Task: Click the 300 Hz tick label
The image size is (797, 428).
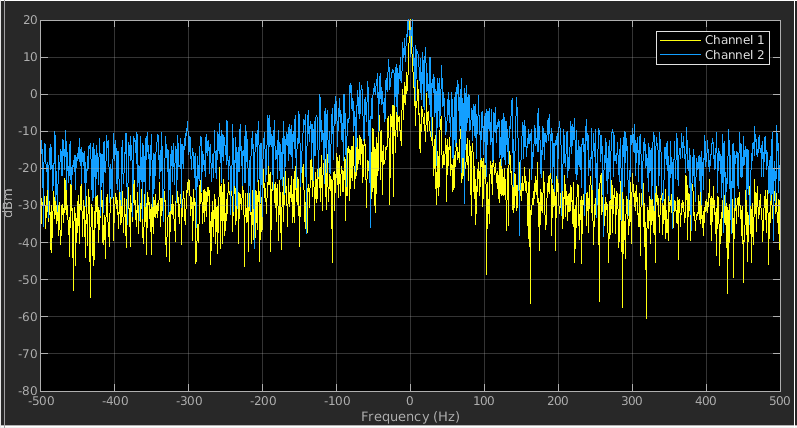Action: [x=632, y=401]
